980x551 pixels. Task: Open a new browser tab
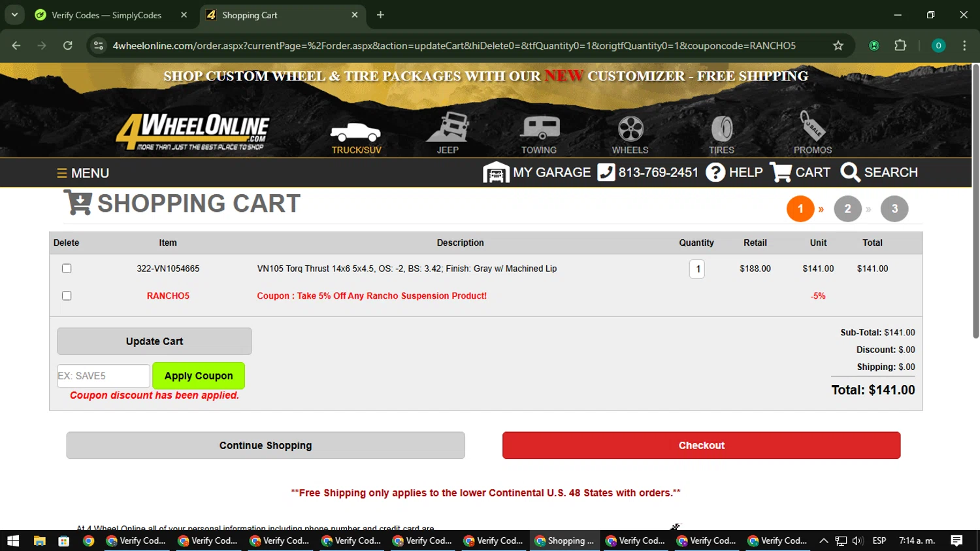(380, 15)
